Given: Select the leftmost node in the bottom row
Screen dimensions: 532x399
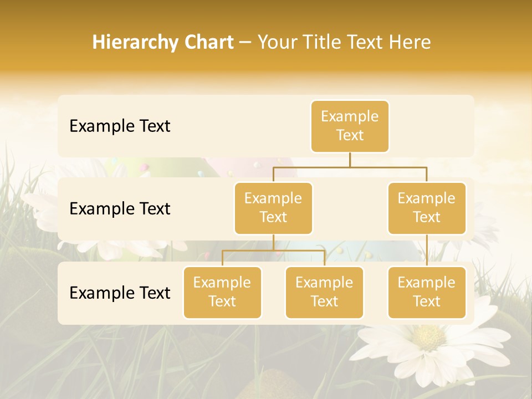Looking at the screenshot, I should click(x=222, y=293).
